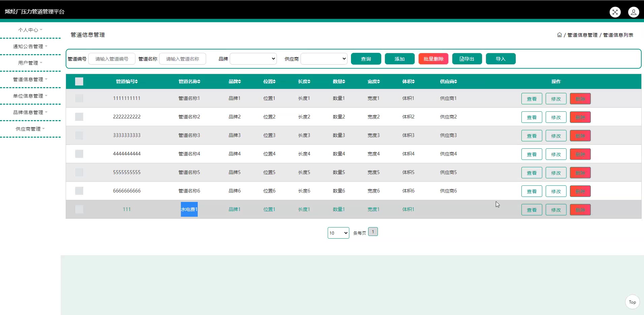The height and width of the screenshot is (315, 644).
Task: Sort table by 管道编号 column arrows
Action: (136, 81)
